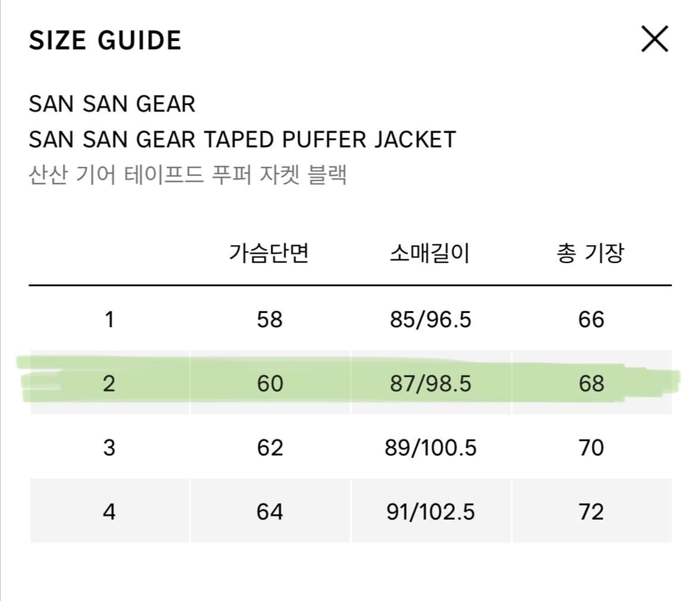The height and width of the screenshot is (601, 700).
Task: Close the size guide with the X icon
Action: [654, 40]
